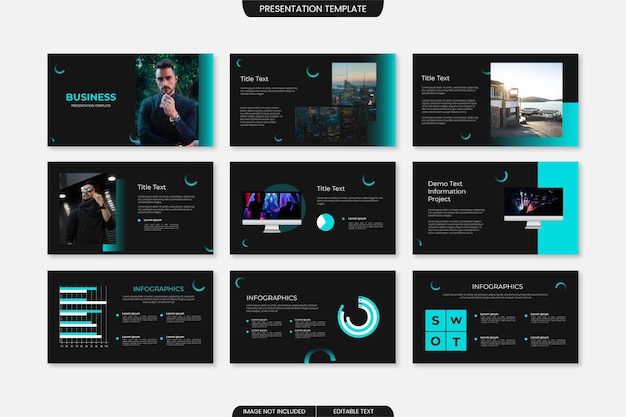
Task: Click the teal "BUSINESS" title on cover slide
Action: pos(91,97)
